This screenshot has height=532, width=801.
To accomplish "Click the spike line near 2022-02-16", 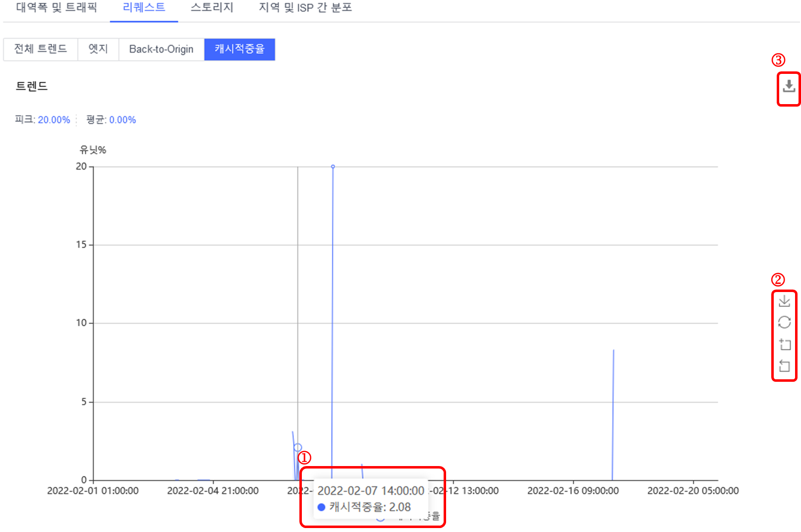I will point(613,416).
